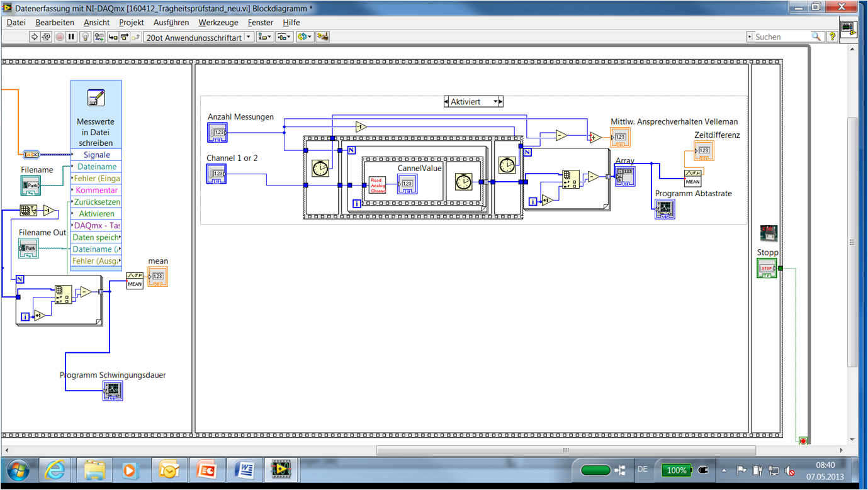868x490 pixels.
Task: Click inside the Suchen search field
Action: [781, 36]
